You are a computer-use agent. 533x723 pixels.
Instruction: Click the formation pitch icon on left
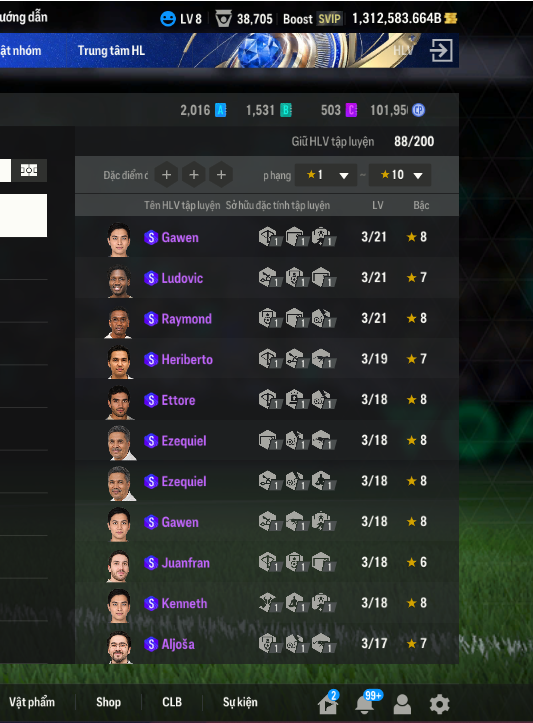click(29, 171)
